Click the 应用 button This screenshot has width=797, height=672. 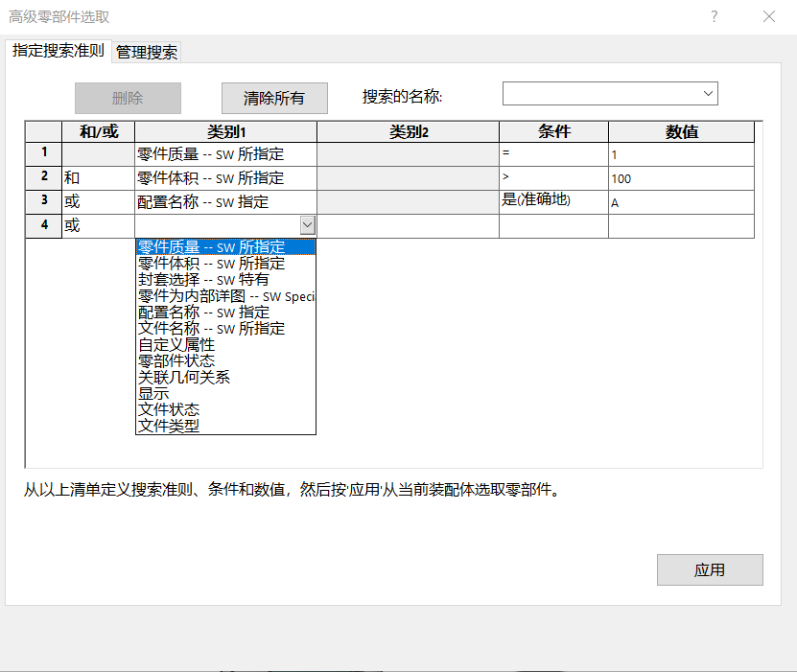point(710,569)
